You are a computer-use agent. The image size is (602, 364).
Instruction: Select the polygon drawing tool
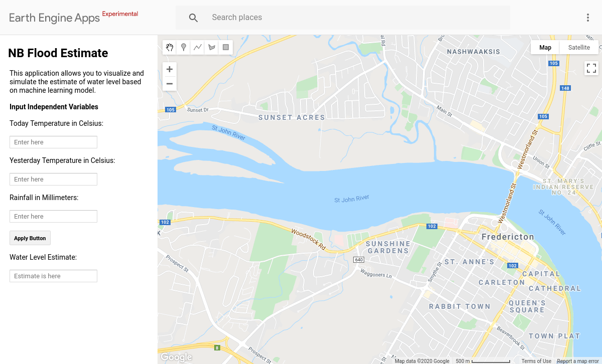(212, 47)
